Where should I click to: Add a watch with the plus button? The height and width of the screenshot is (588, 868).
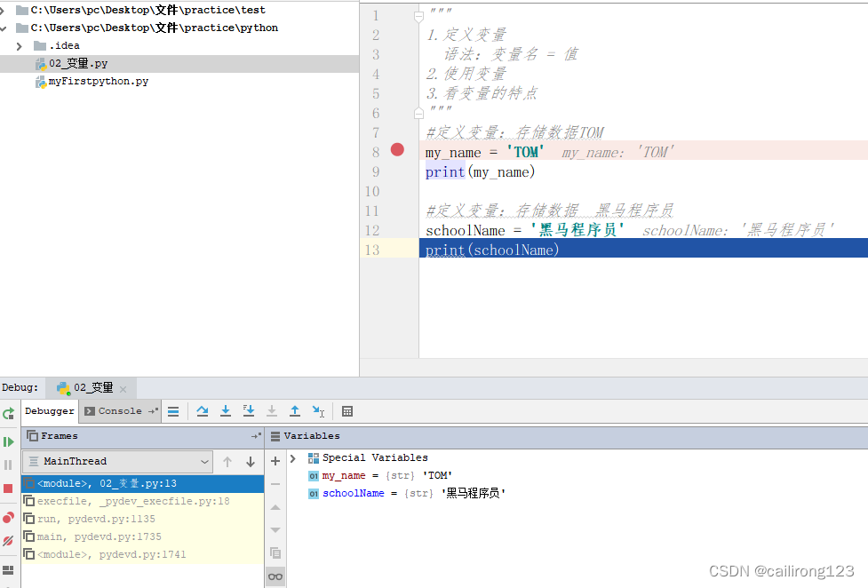(x=275, y=461)
